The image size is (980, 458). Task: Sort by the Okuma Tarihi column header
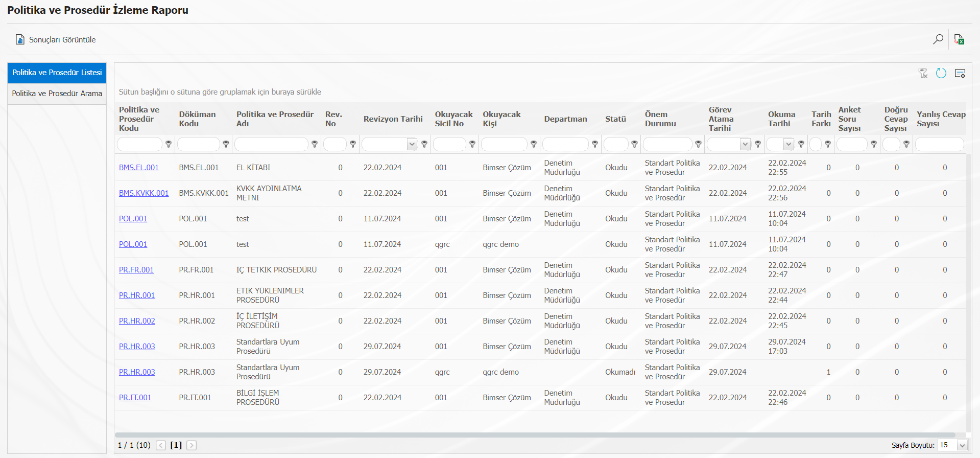click(782, 119)
